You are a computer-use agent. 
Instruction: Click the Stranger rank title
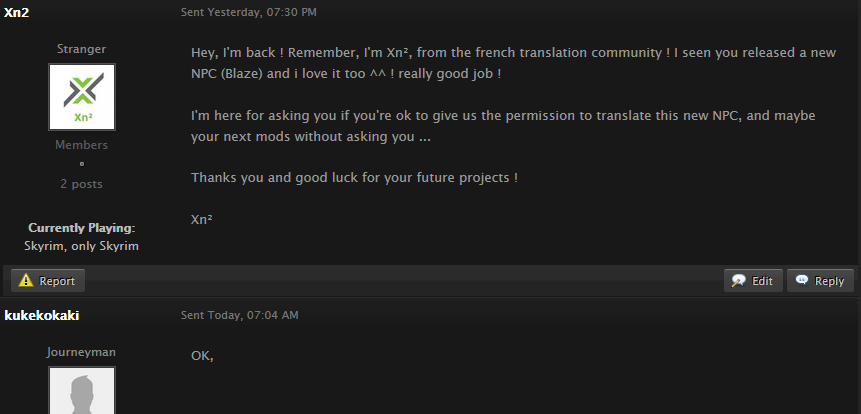coord(81,49)
